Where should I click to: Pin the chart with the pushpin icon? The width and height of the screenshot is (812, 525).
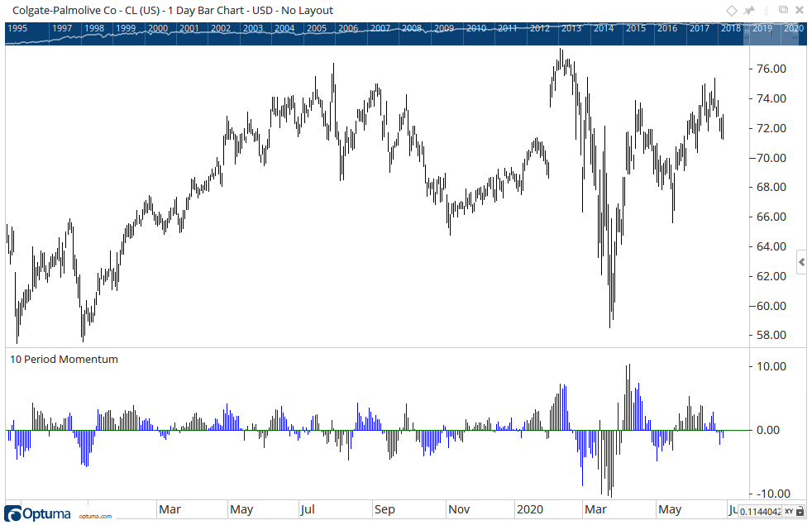(749, 11)
